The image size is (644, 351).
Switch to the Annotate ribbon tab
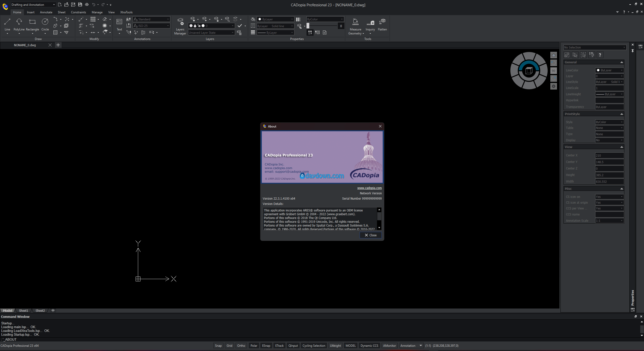point(46,12)
